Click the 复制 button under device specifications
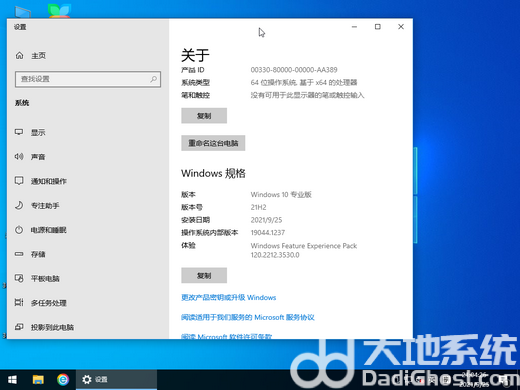The height and width of the screenshot is (390, 520). click(x=204, y=116)
